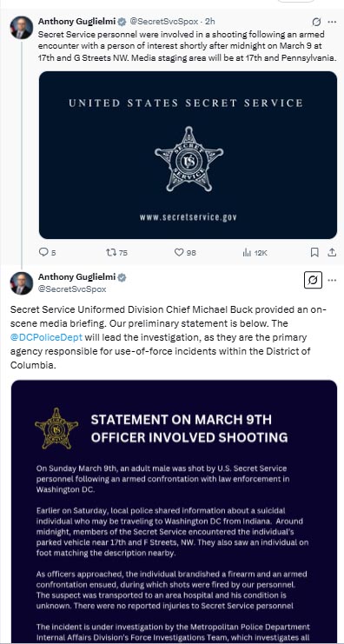Click Anthony Guglielmi name in top tweet
The image size is (344, 644).
coord(76,21)
